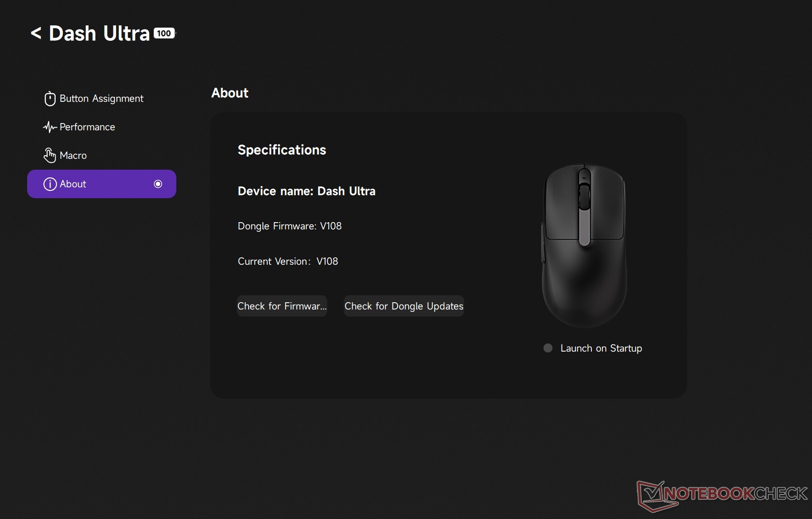The image size is (812, 519).
Task: Click the Launch on Startup label
Action: [x=601, y=348]
